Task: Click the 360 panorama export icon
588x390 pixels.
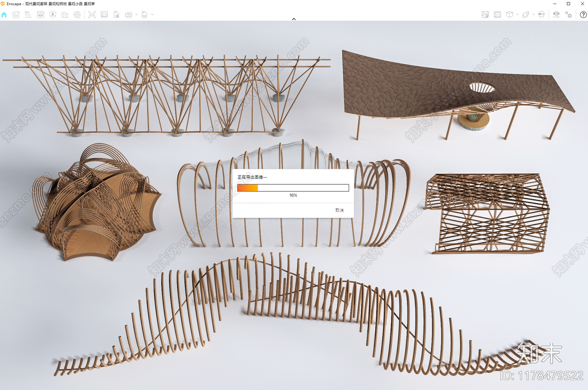Action: pos(129,15)
